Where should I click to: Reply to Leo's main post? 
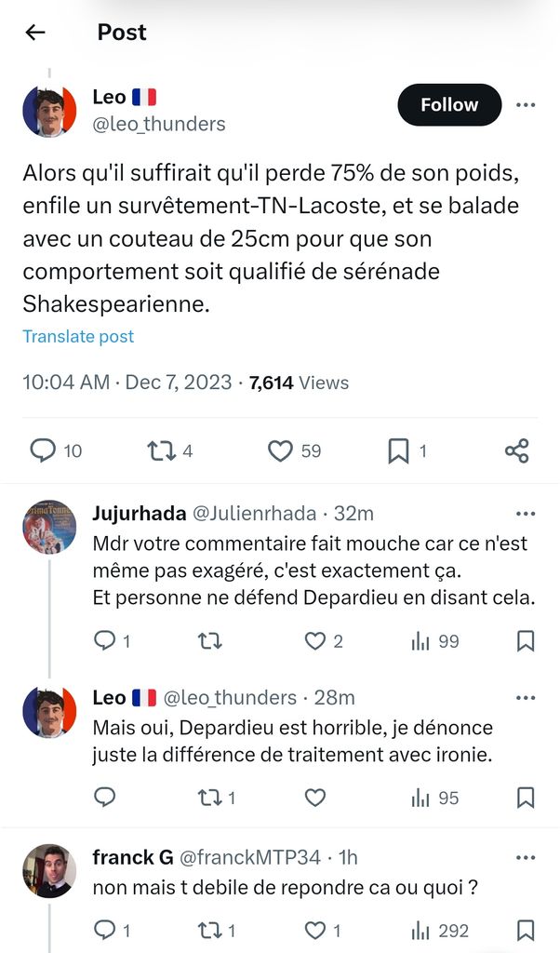pos(44,450)
